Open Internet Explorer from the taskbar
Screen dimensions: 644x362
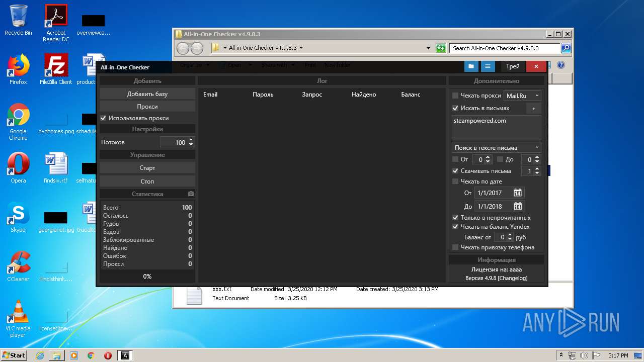pos(40,355)
